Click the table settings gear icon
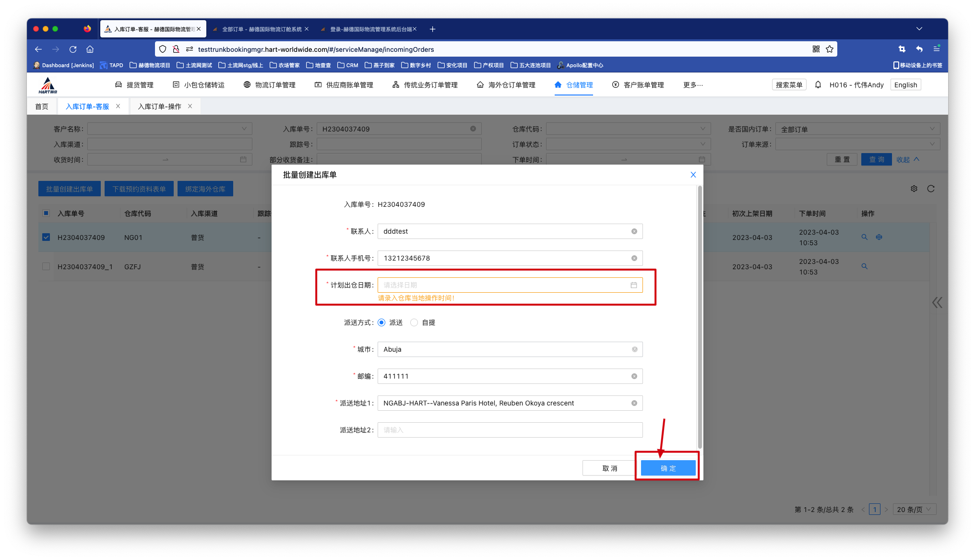The image size is (975, 560). [x=914, y=189]
